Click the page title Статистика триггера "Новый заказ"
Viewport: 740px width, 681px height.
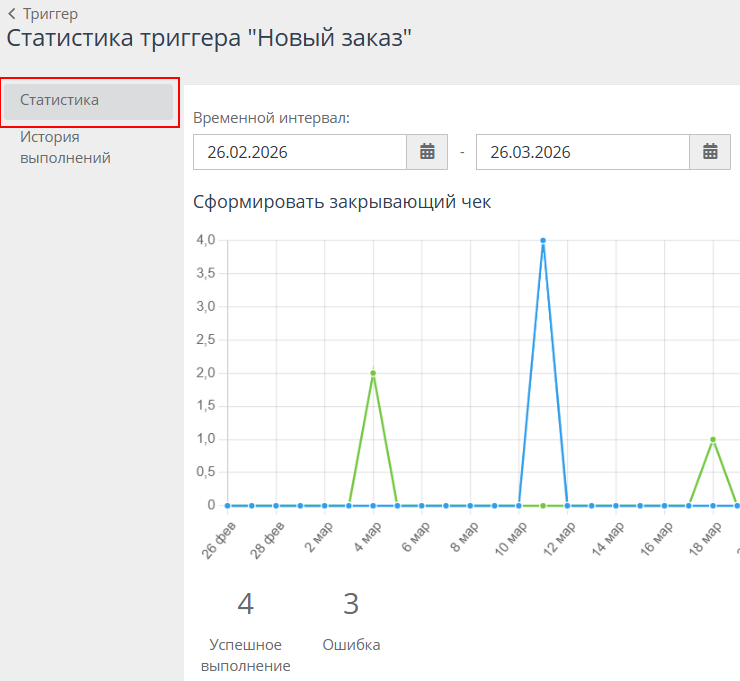coord(209,38)
